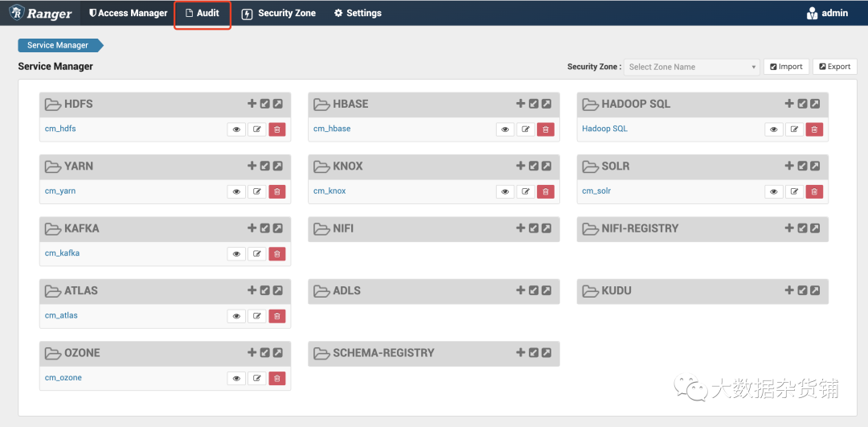View the cm_hdfs service details
Image resolution: width=868 pixels, height=427 pixels.
click(x=236, y=129)
